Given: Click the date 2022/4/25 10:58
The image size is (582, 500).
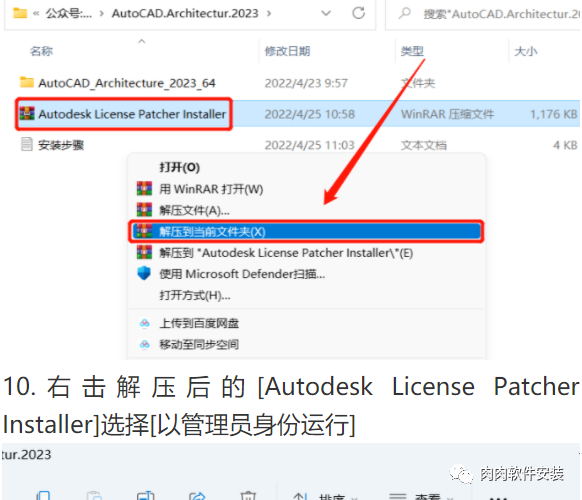Looking at the screenshot, I should 310,114.
